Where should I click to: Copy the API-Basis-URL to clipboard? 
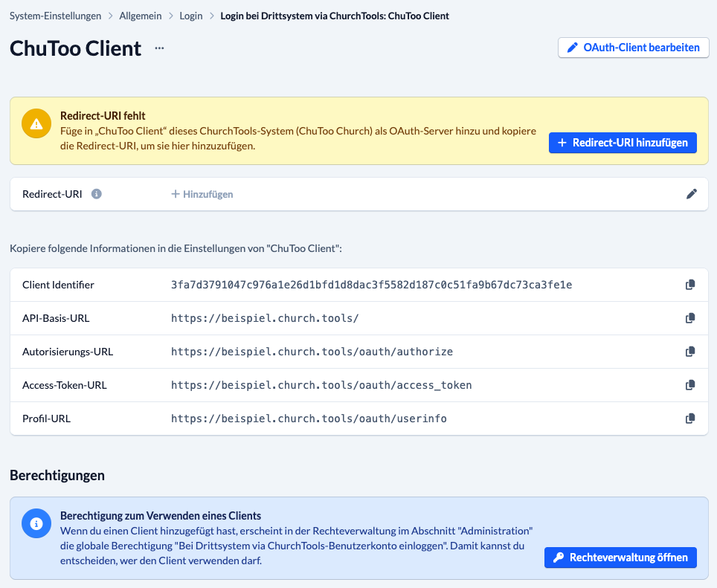[x=690, y=318]
